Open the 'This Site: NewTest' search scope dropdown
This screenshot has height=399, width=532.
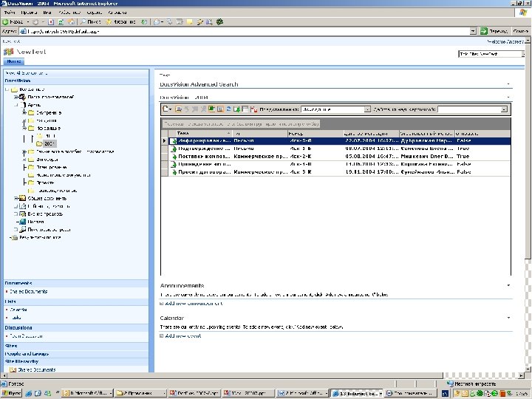pos(491,54)
